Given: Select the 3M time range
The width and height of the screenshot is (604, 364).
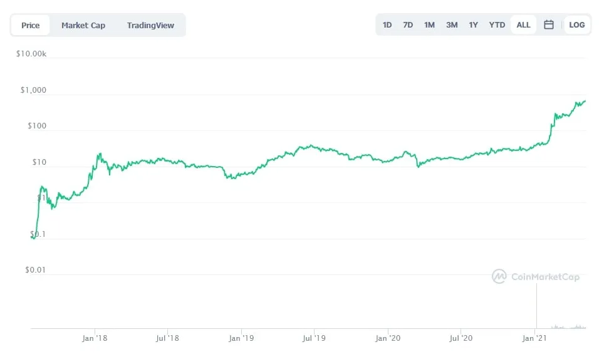Looking at the screenshot, I should pyautogui.click(x=451, y=24).
